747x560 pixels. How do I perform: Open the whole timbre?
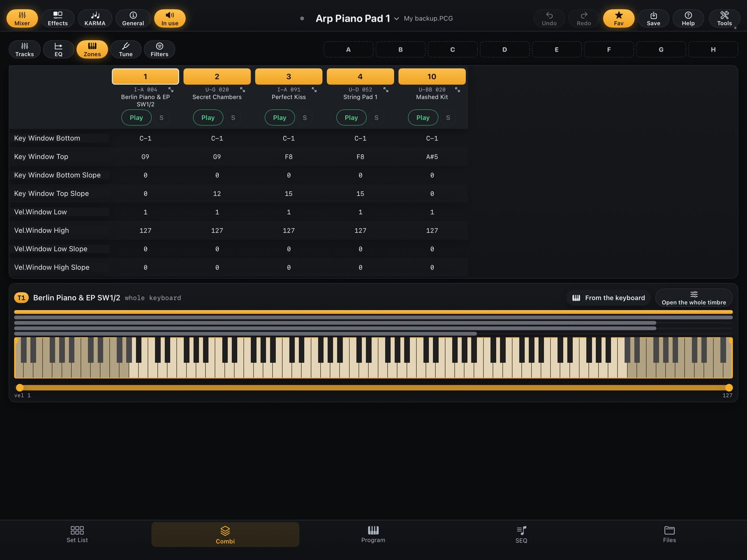click(x=694, y=298)
